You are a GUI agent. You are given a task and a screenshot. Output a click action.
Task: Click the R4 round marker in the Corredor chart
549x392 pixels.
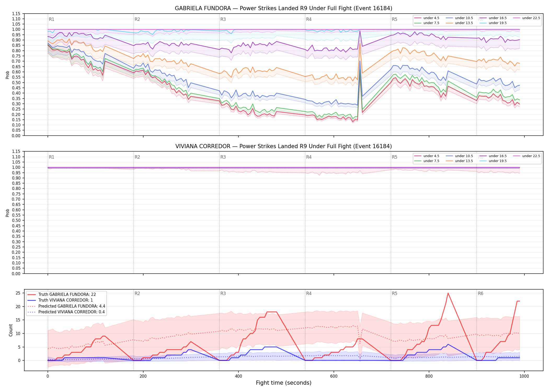click(309, 157)
